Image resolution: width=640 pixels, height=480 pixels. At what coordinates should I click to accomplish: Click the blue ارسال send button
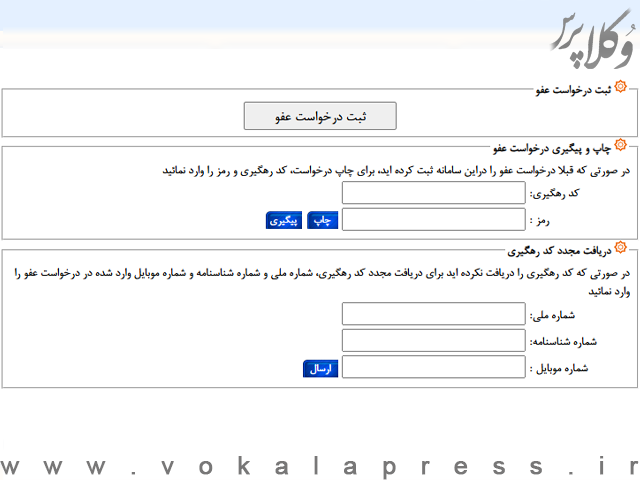click(x=320, y=369)
